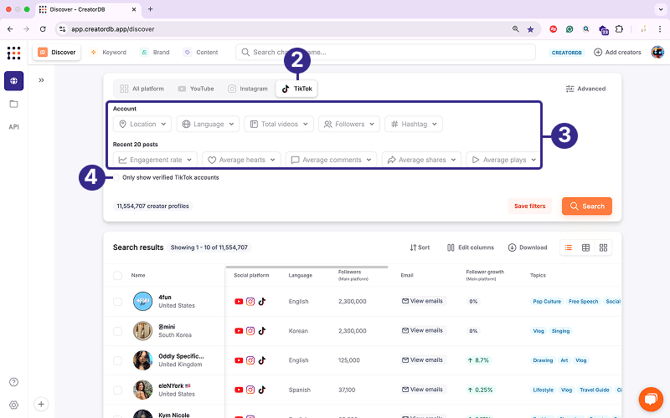Click the browser address bar URL
The image size is (670, 418).
click(112, 29)
